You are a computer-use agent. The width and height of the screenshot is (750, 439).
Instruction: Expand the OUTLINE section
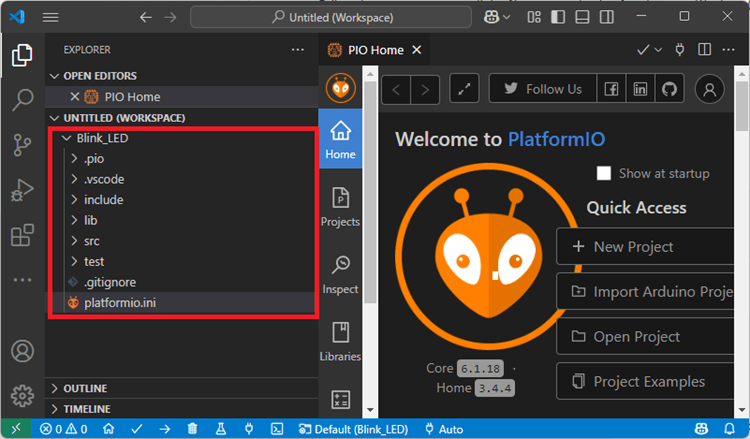[x=85, y=388]
